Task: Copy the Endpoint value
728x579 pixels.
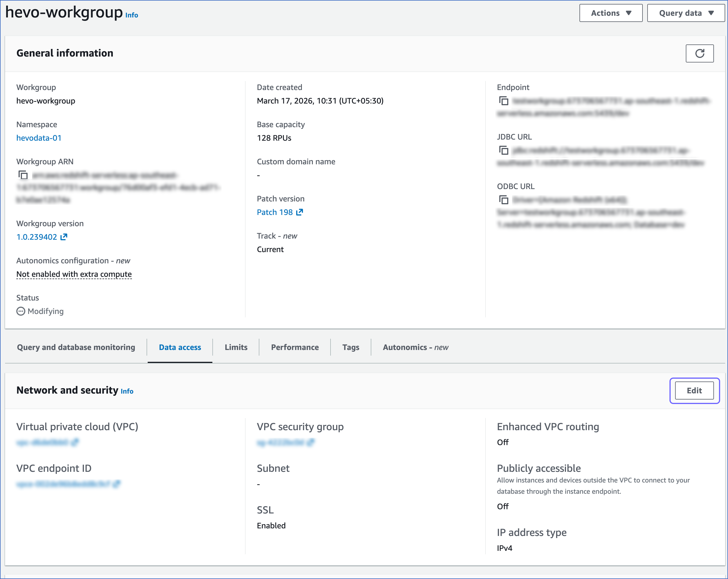Action: (504, 101)
